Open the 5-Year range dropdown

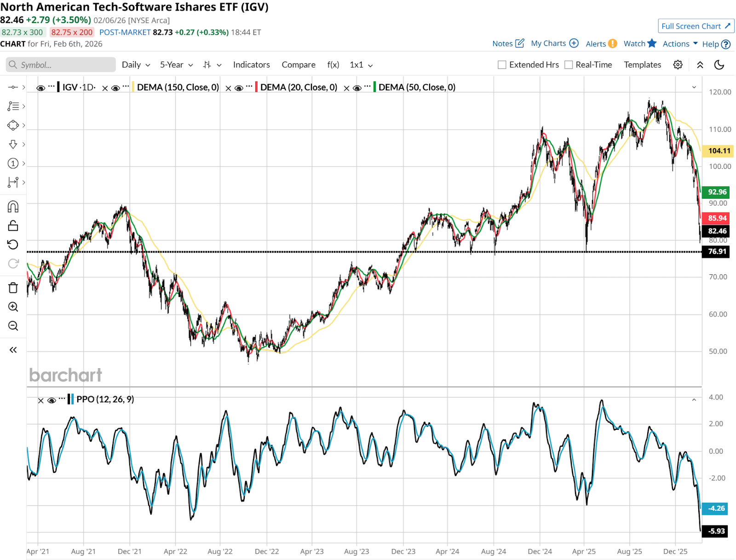(176, 65)
